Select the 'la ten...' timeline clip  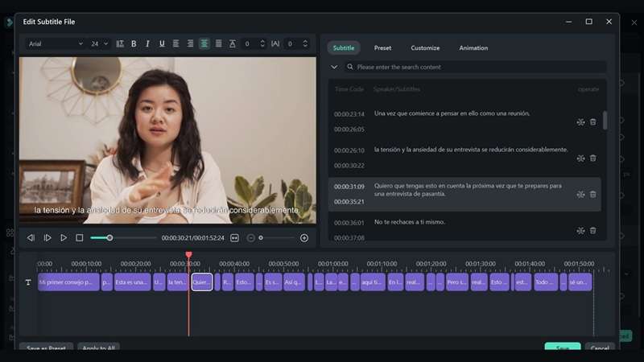(178, 282)
